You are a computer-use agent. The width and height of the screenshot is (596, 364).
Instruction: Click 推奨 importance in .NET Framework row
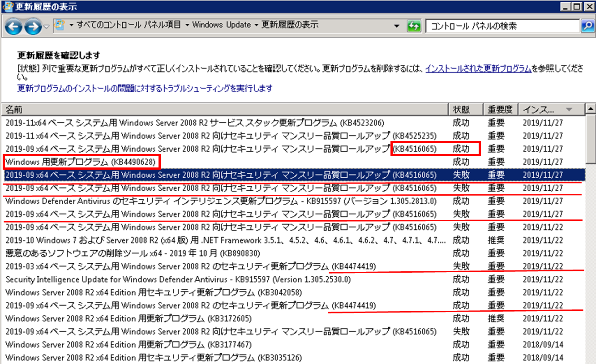tap(496, 240)
